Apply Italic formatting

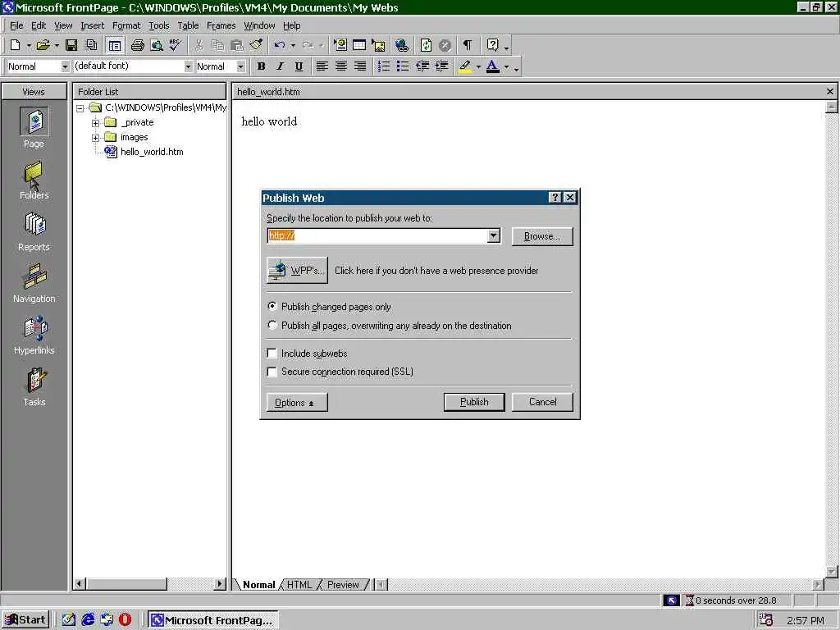click(x=280, y=66)
